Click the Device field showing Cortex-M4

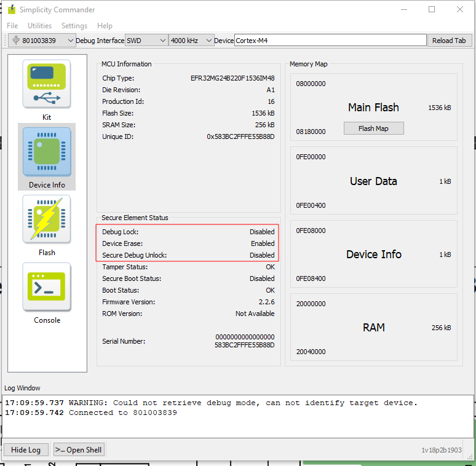tap(330, 41)
